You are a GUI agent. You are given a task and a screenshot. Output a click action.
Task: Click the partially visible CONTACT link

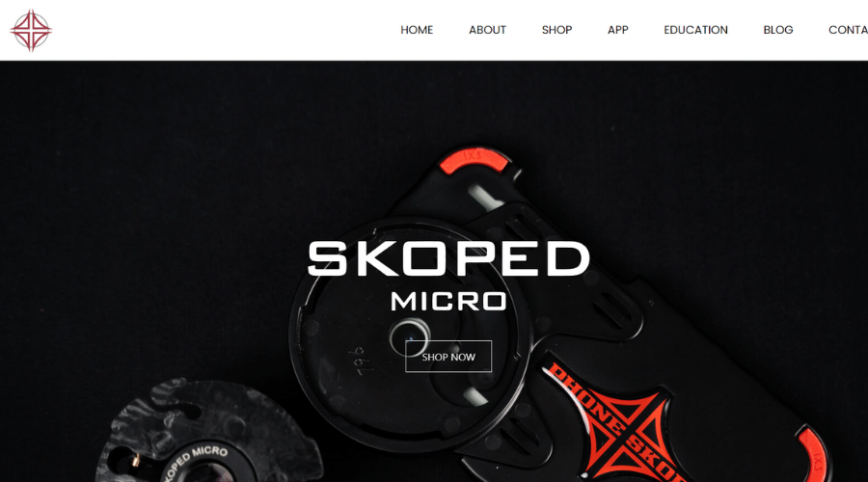848,30
